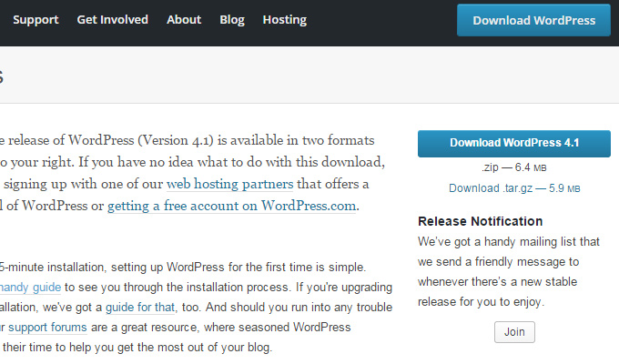Open the Get Involved menu item
The image size is (619, 364).
click(113, 20)
